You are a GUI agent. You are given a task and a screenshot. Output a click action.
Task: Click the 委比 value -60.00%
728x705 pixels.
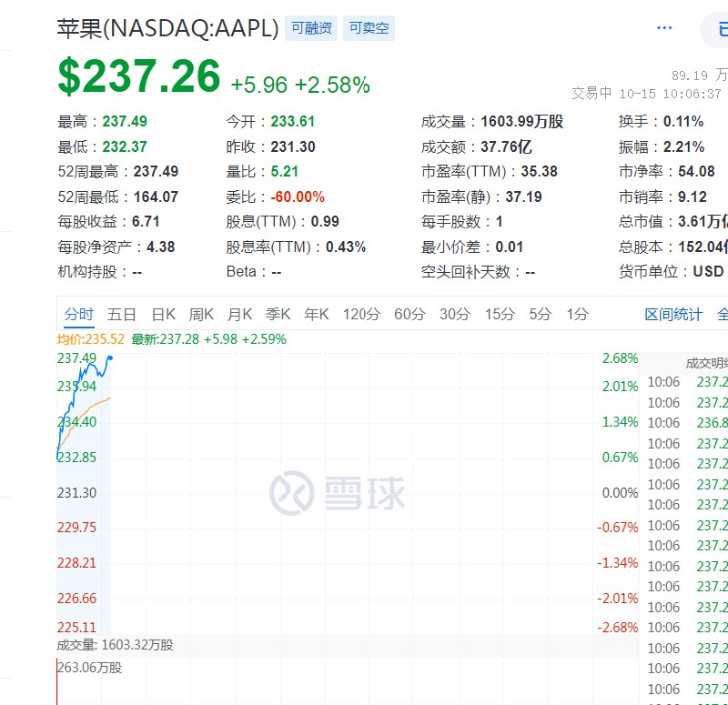298,196
